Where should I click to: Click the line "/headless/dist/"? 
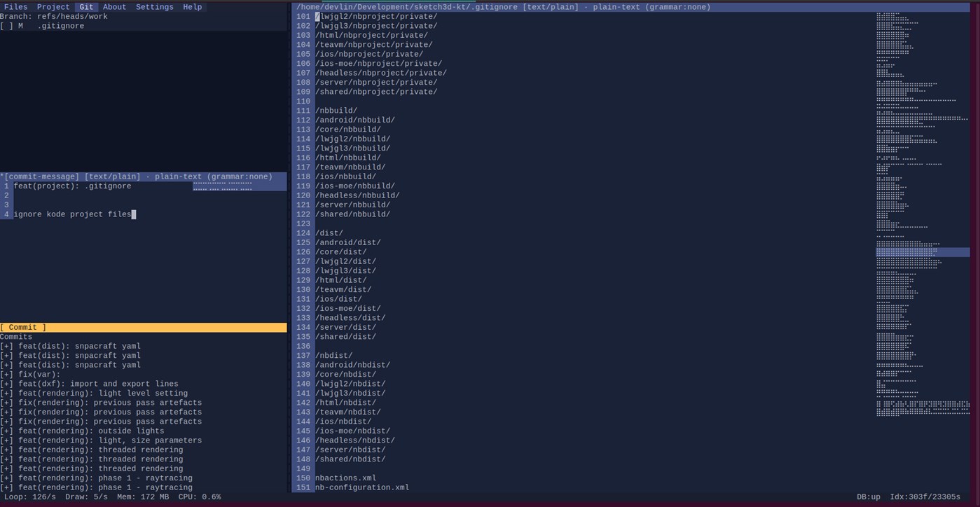(x=350, y=318)
